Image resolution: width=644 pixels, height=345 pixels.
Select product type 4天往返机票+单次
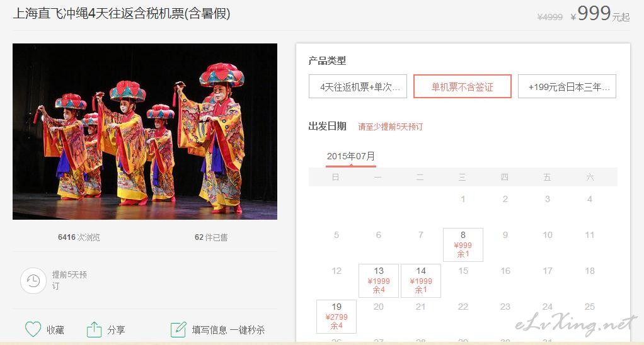tap(358, 86)
